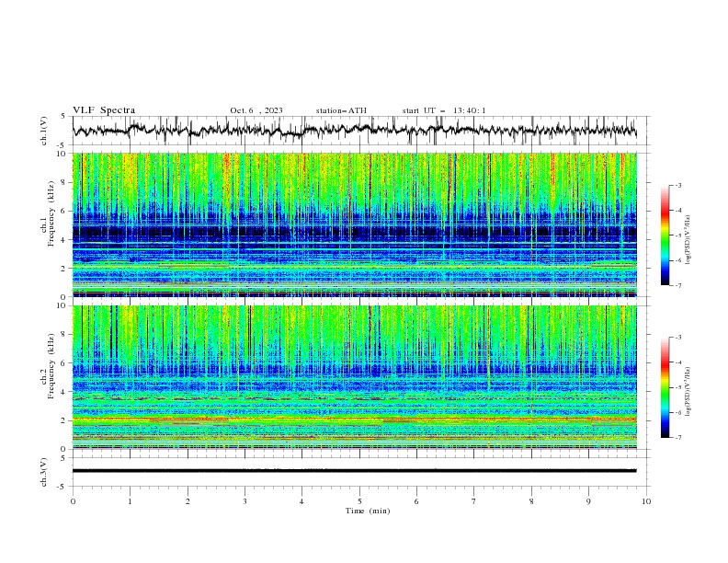Screen dimensions: 728x563
Task: Click the "5" volt tick of ch.1 waveform
Action: 64,117
